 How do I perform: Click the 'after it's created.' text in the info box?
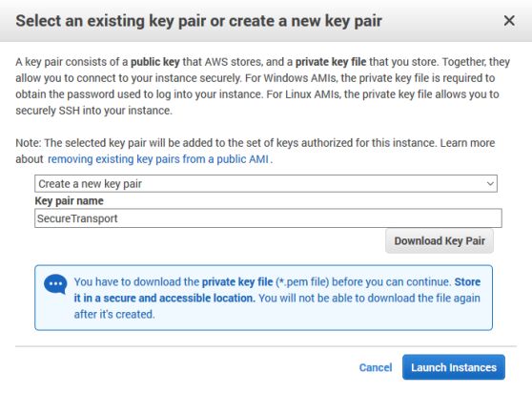click(114, 314)
